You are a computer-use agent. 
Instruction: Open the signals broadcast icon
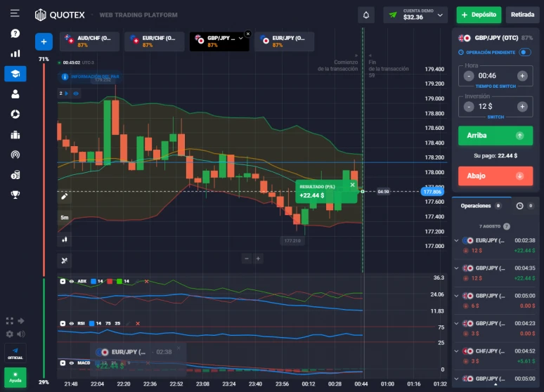coord(15,155)
